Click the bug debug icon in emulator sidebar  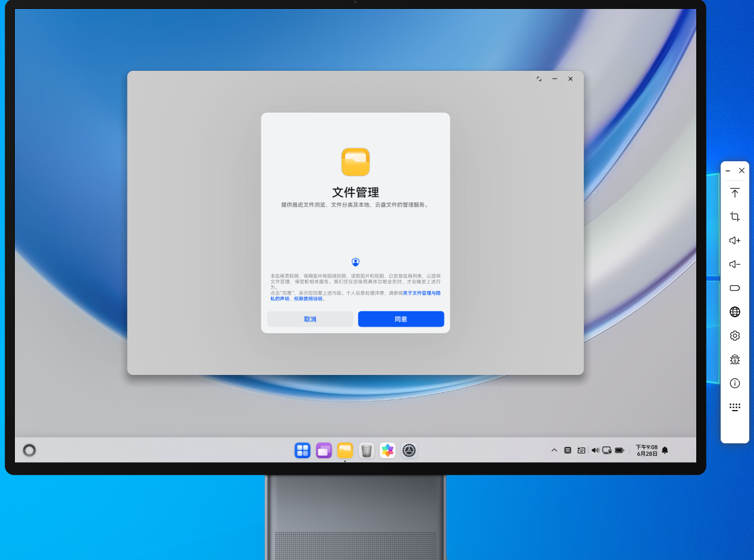click(x=734, y=359)
